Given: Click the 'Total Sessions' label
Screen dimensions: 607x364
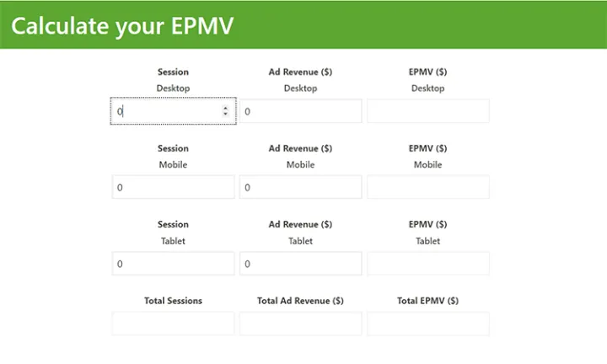Looking at the screenshot, I should pyautogui.click(x=173, y=301).
